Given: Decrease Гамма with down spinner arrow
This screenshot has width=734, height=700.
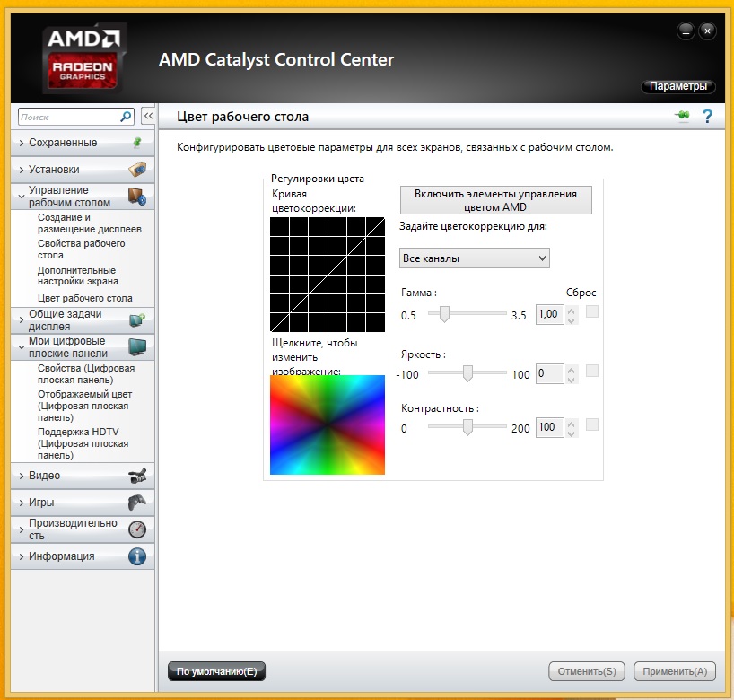Looking at the screenshot, I should click(571, 320).
